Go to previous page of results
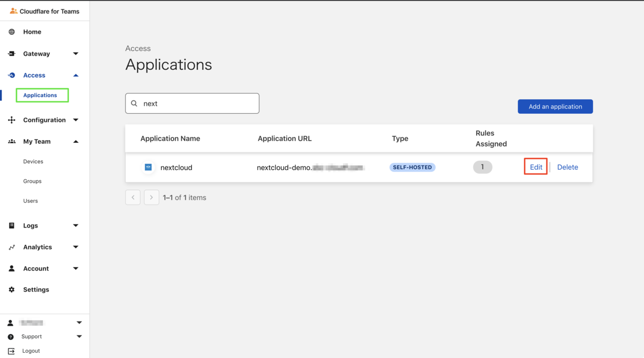Viewport: 644px width, 358px height. [x=133, y=198]
